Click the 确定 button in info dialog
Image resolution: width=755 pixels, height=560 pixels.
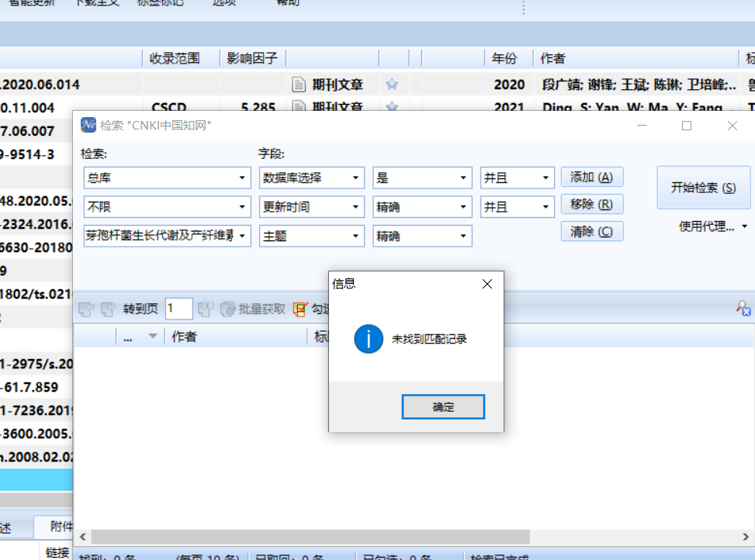coord(443,407)
